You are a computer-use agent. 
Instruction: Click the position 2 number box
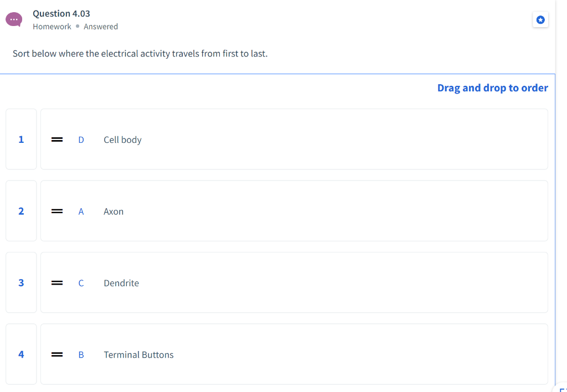pos(21,211)
